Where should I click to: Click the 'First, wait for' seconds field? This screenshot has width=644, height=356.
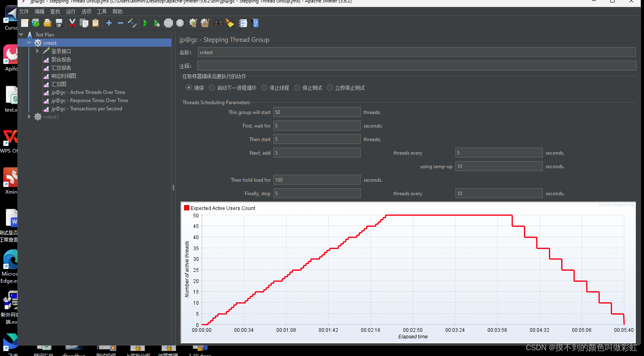coord(317,126)
